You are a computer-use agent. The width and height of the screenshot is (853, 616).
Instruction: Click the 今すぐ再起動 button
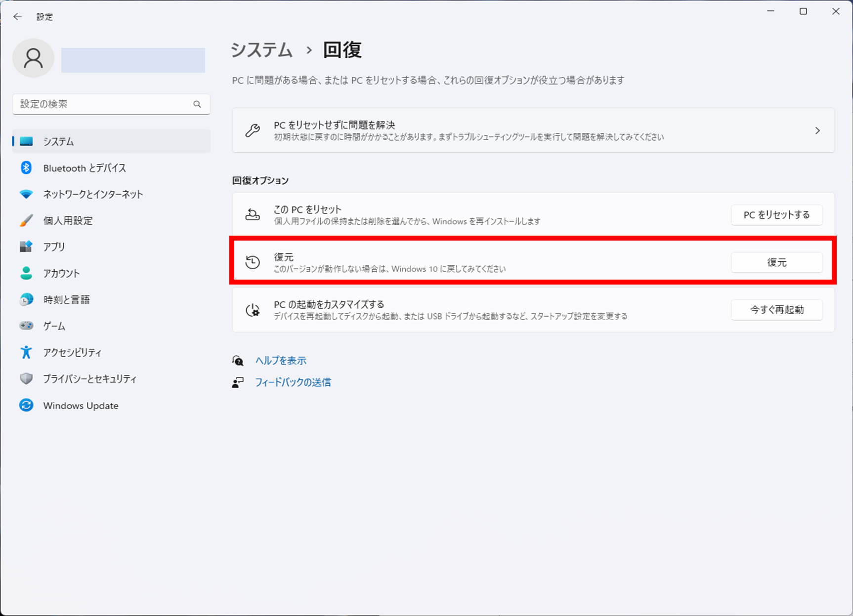[777, 310]
